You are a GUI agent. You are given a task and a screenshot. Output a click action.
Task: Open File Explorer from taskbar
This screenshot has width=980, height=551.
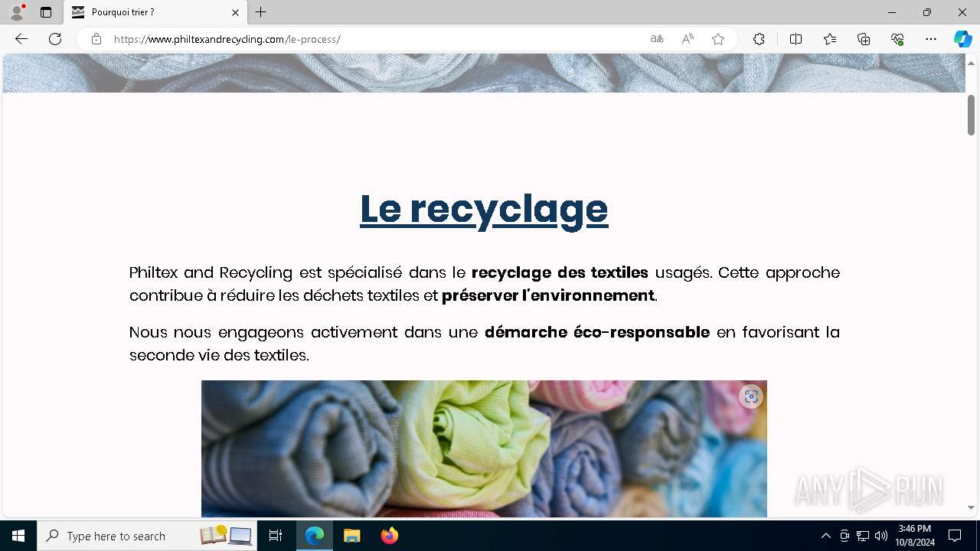click(x=352, y=536)
